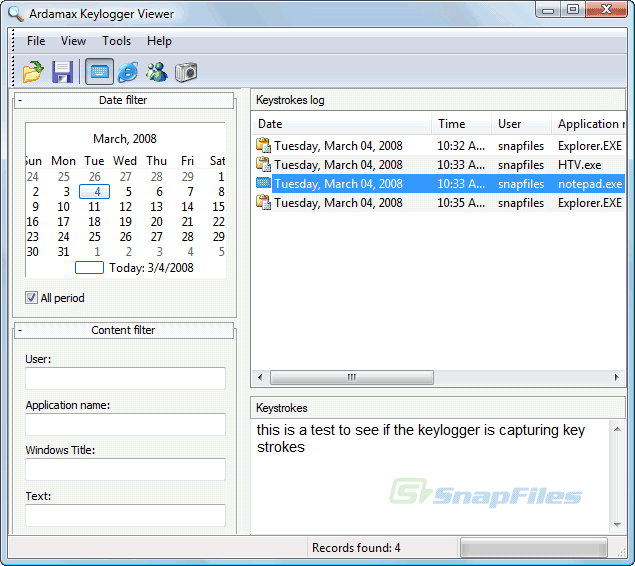Focus the User filter field
Image resolution: width=635 pixels, height=566 pixels.
pos(125,378)
